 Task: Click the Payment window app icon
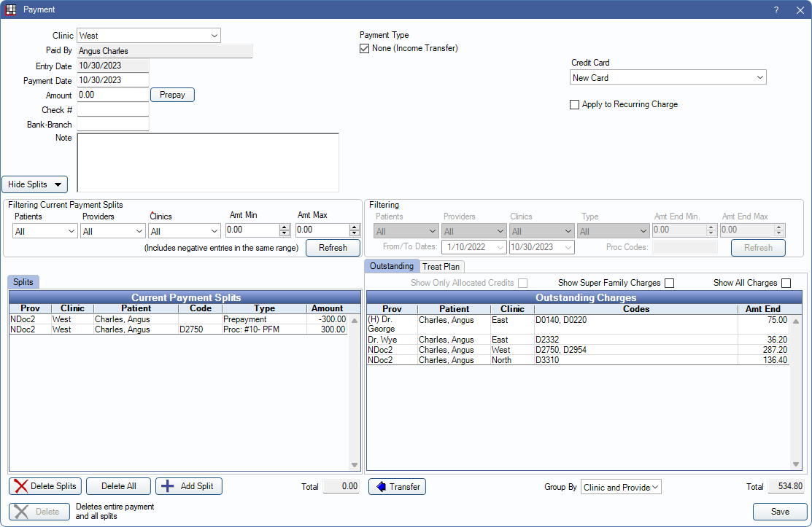(11, 9)
